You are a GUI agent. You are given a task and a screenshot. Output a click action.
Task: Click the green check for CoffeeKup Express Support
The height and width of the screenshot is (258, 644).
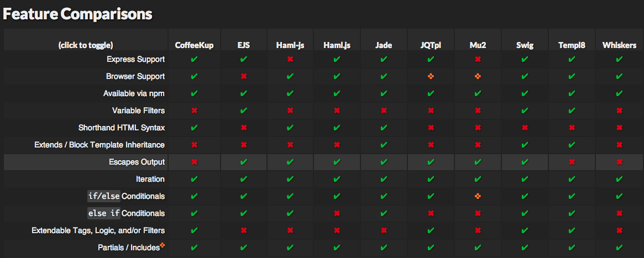point(194,59)
